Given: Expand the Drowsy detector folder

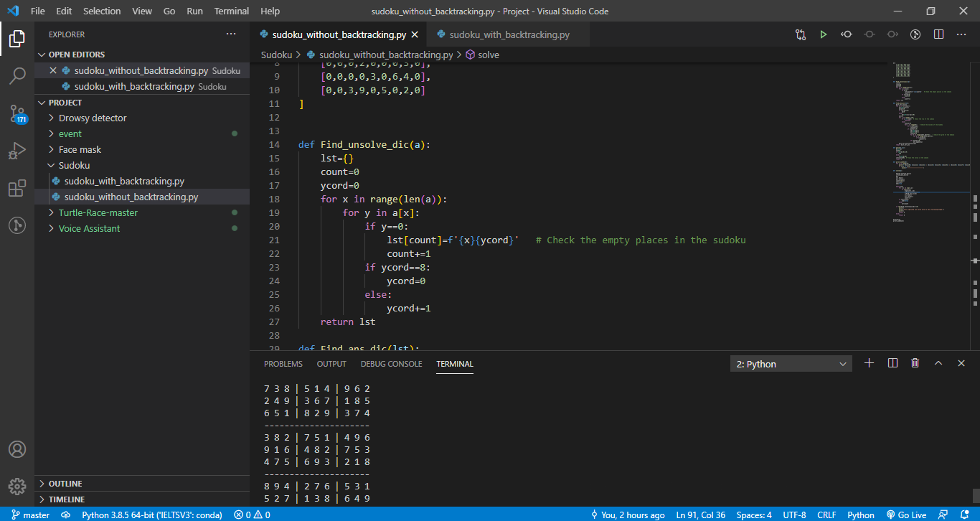Looking at the screenshot, I should click(x=142, y=118).
